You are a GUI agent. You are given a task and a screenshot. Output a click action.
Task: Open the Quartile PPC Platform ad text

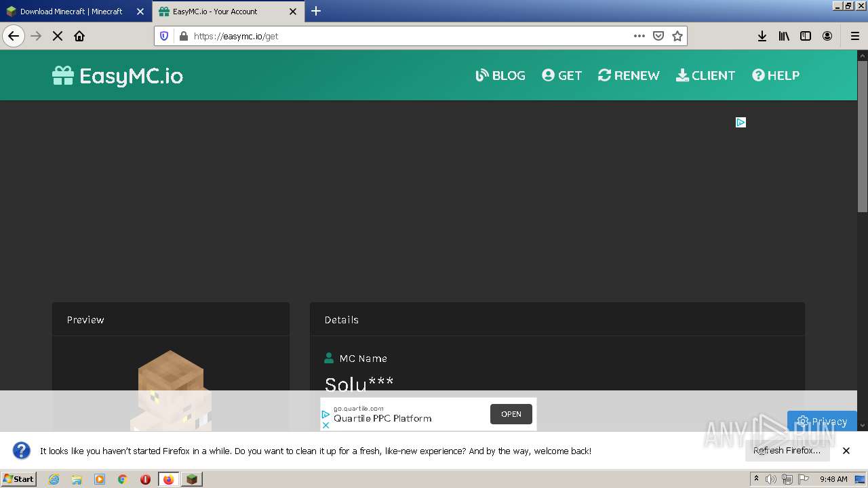click(382, 418)
